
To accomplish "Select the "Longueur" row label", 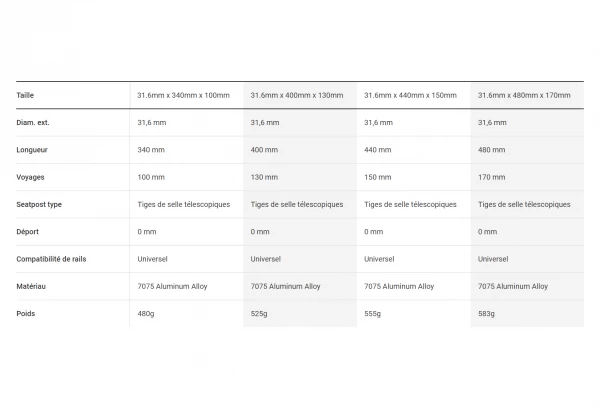I will coord(33,150).
